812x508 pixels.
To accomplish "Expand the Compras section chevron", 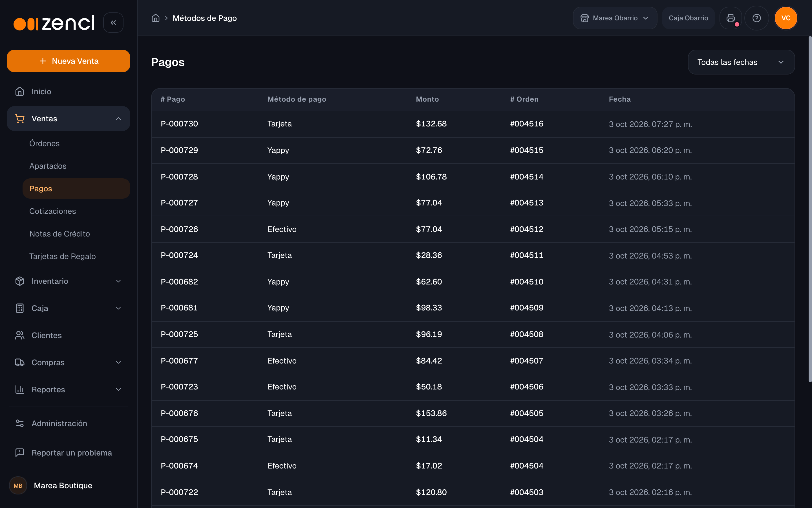I will (118, 363).
